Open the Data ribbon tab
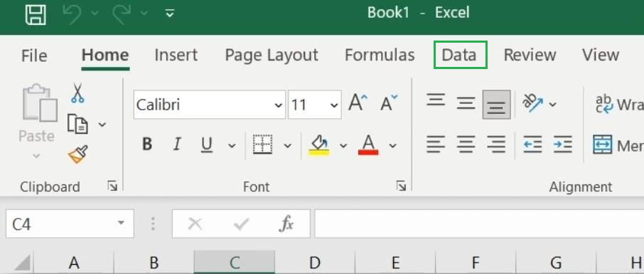 (x=460, y=55)
